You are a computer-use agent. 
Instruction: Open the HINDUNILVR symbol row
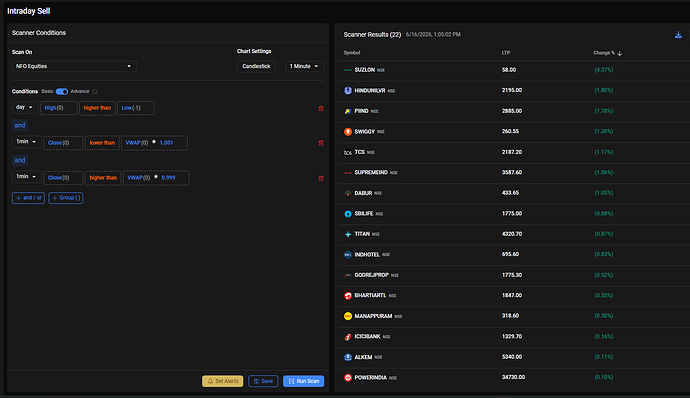point(514,90)
